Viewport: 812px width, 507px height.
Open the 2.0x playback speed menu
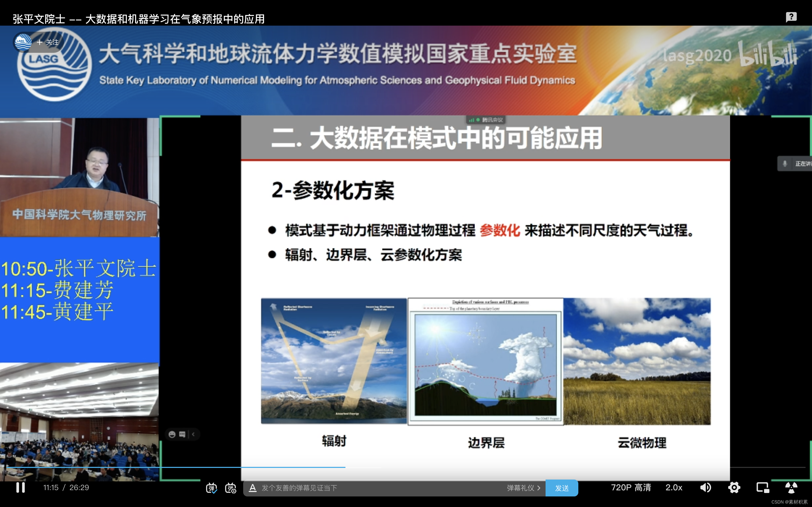(674, 487)
